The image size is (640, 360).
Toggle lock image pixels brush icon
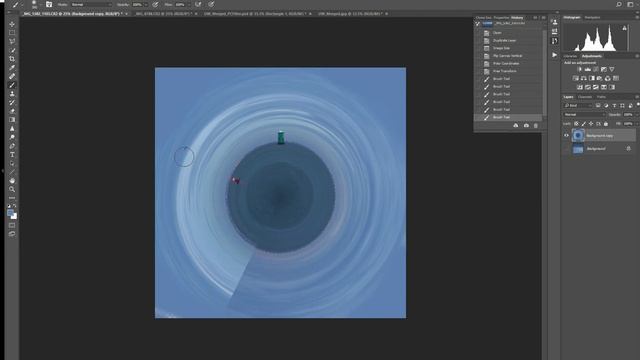[583, 124]
